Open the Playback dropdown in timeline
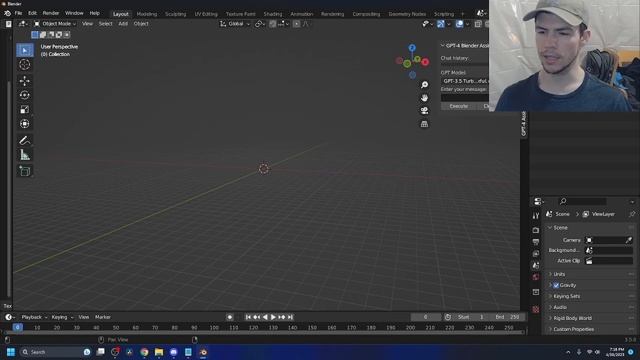The width and height of the screenshot is (640, 360). [34, 317]
